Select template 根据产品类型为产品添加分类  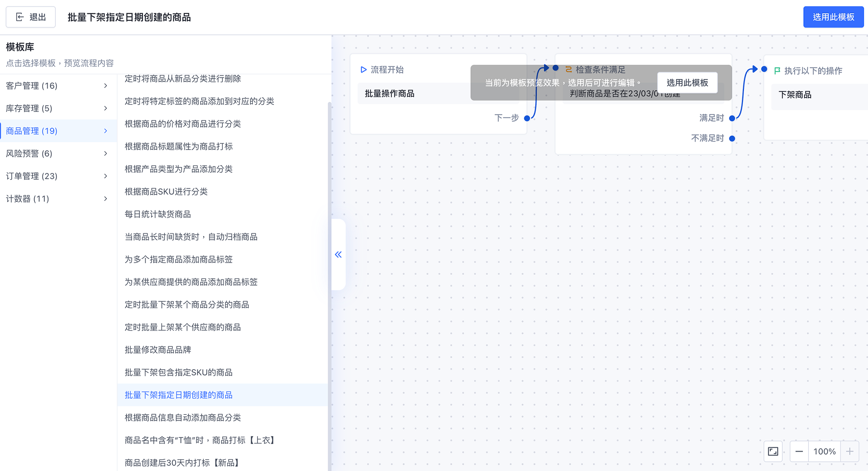point(223,169)
